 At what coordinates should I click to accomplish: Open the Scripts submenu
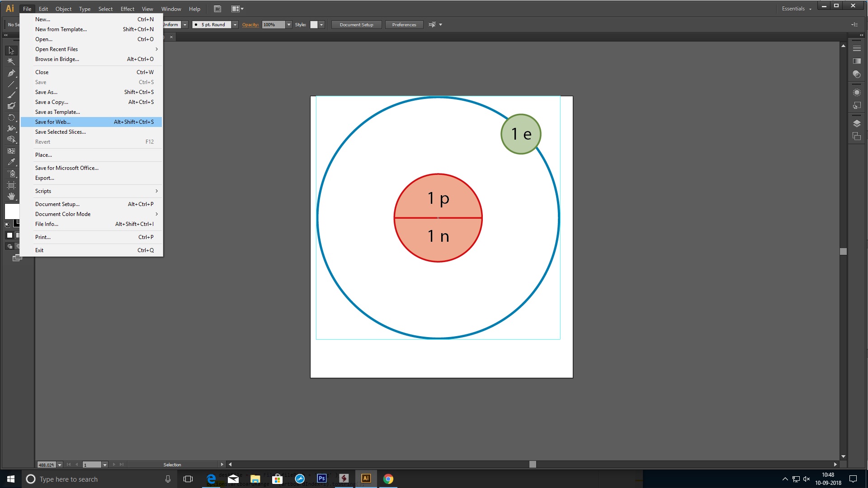[91, 191]
